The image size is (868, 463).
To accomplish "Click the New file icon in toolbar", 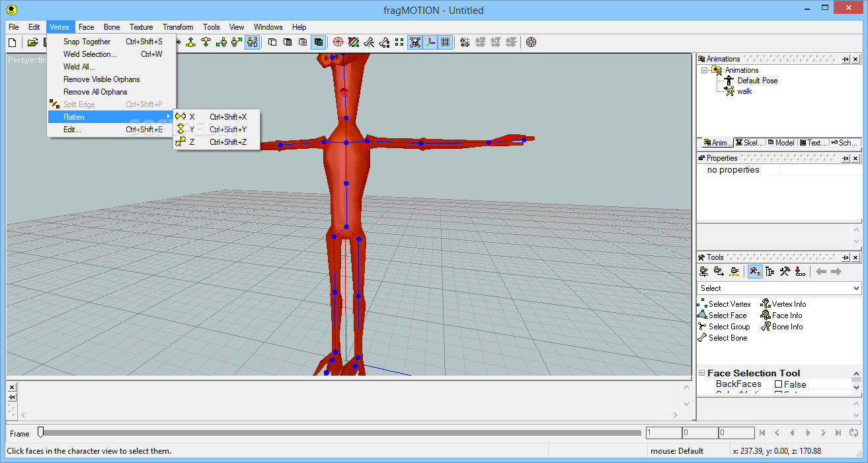I will 12,42.
